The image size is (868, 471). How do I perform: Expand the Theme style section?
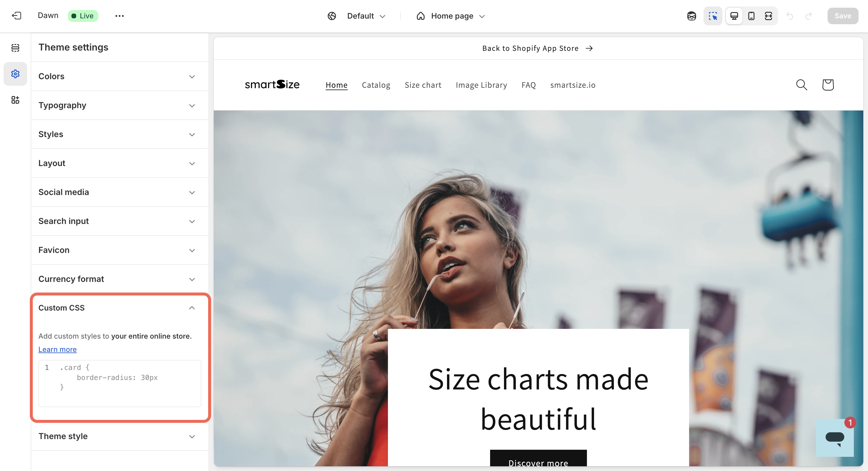(120, 436)
